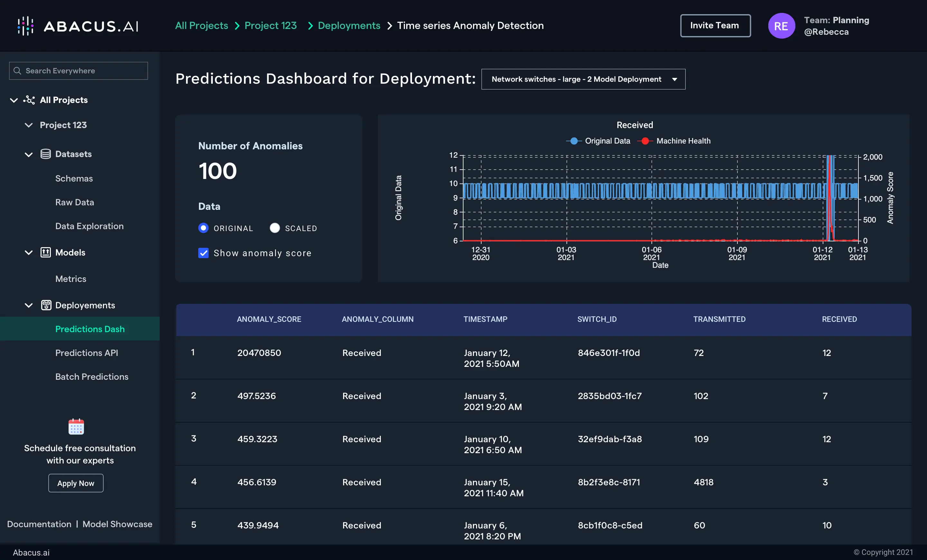
Task: Click the search magnifier icon
Action: point(17,71)
